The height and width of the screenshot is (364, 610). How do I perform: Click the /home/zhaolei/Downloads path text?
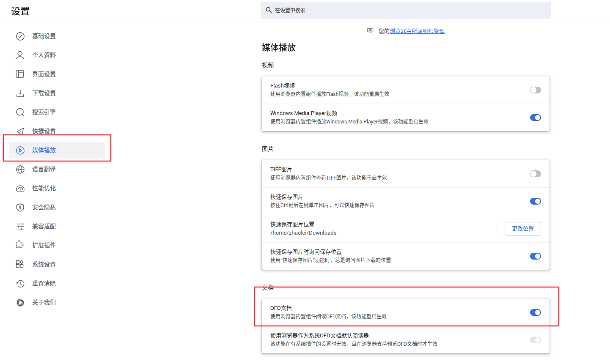pos(303,233)
